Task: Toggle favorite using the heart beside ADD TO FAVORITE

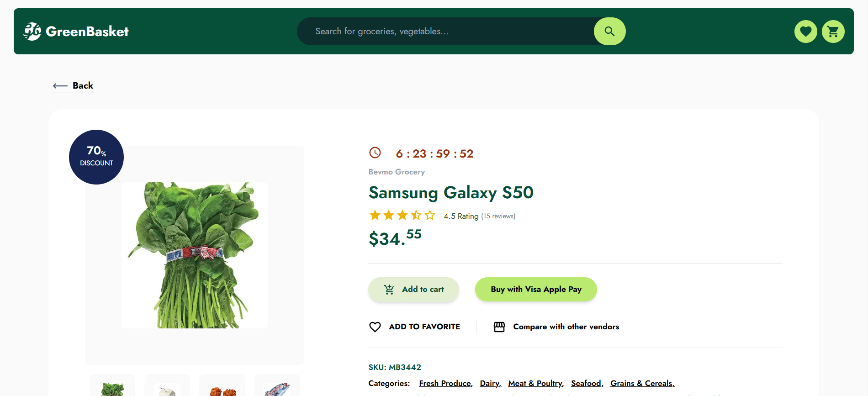Action: pyautogui.click(x=375, y=327)
